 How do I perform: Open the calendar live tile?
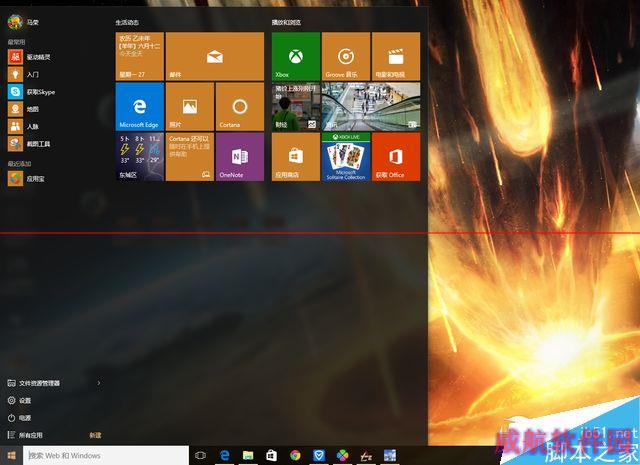point(140,56)
